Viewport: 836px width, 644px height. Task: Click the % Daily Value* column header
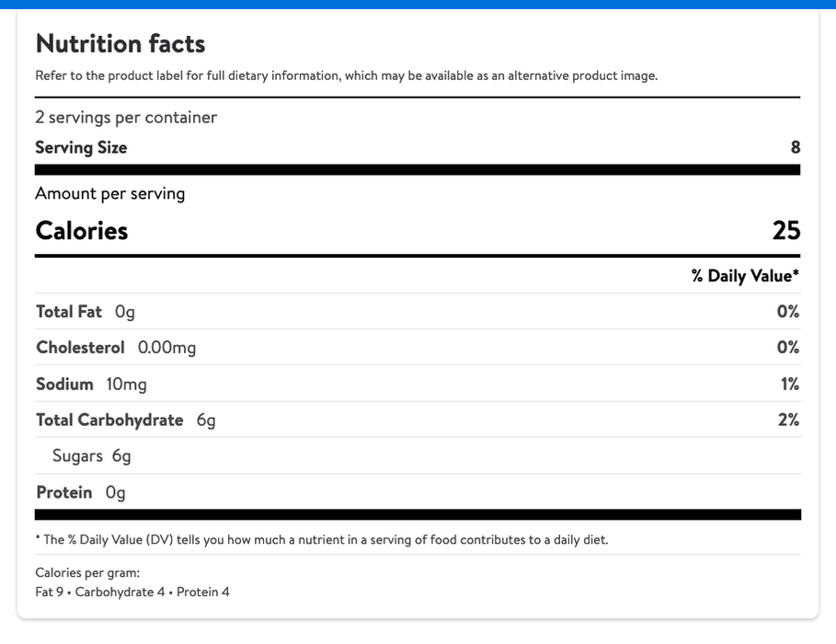745,276
